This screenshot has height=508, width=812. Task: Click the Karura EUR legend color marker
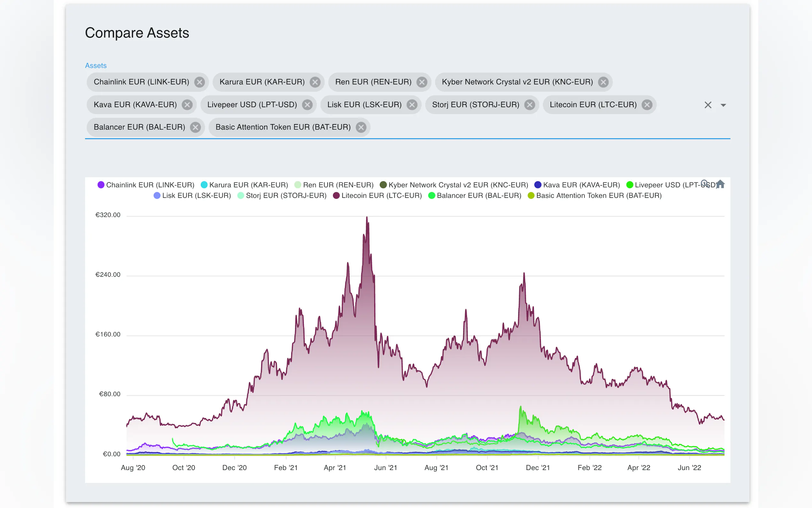point(204,185)
